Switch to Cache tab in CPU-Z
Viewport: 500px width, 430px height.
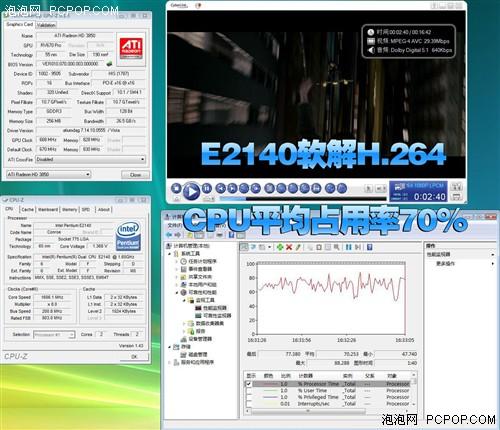coord(27,209)
